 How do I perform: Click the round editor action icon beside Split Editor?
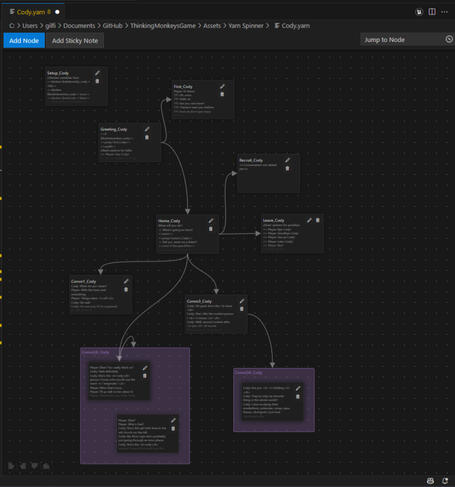pyautogui.click(x=419, y=12)
